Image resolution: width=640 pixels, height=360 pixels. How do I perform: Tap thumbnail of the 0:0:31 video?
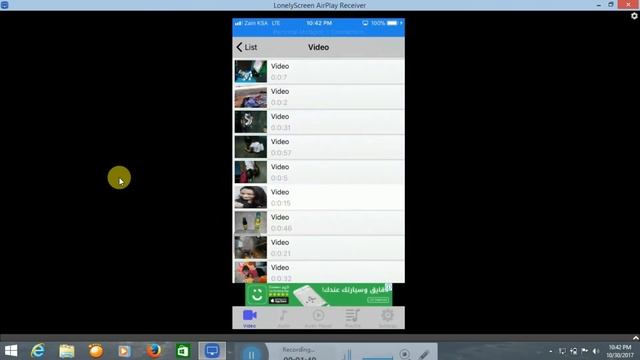point(251,122)
